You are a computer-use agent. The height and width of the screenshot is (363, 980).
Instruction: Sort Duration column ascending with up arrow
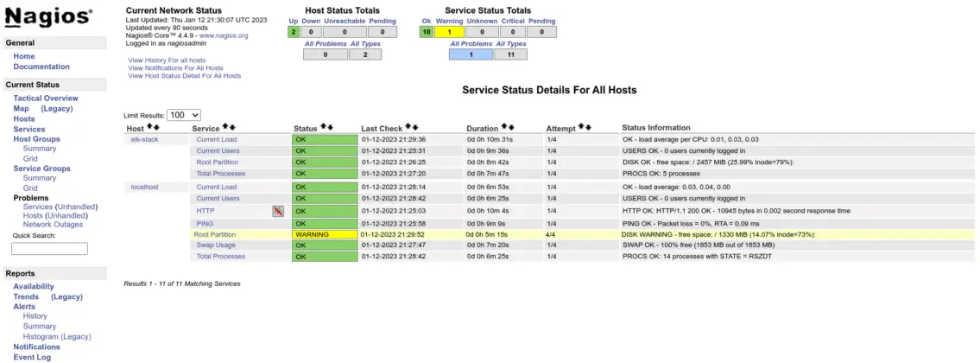pyautogui.click(x=505, y=128)
